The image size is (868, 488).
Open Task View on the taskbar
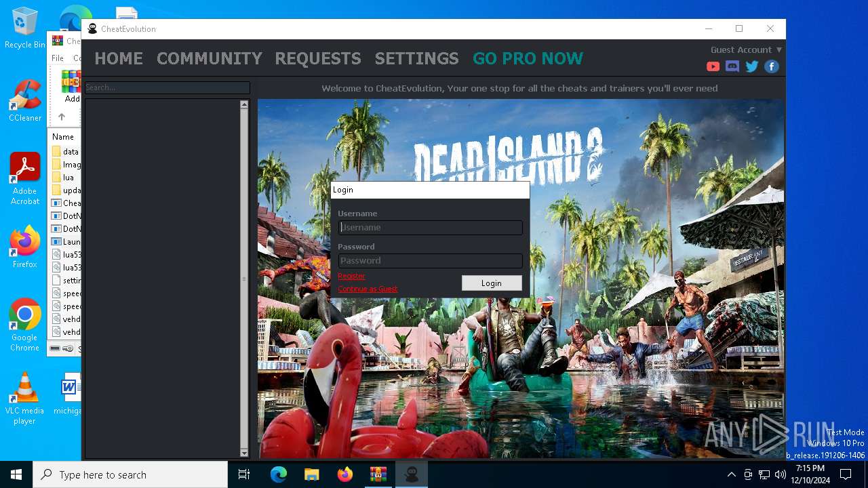[x=244, y=474]
